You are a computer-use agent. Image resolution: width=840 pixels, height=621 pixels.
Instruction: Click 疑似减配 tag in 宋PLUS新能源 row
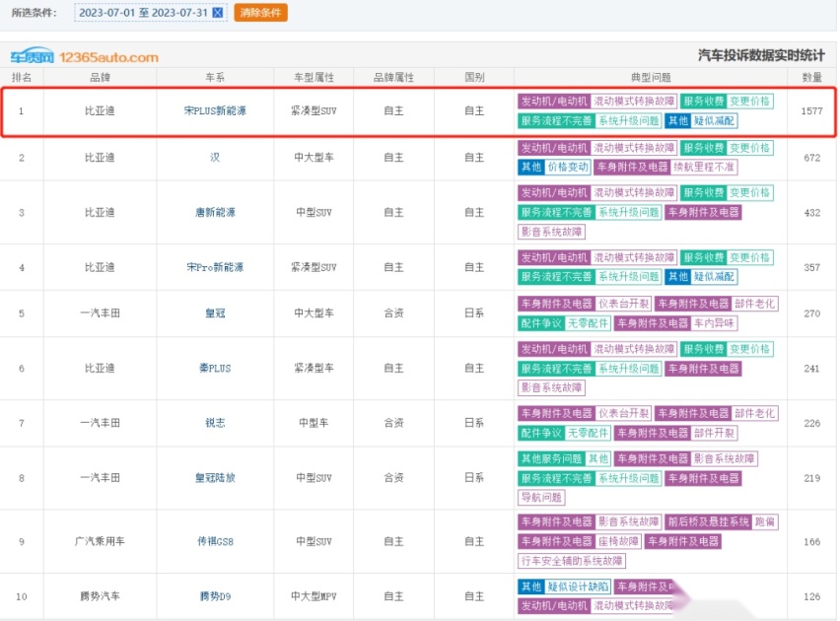pyautogui.click(x=714, y=120)
